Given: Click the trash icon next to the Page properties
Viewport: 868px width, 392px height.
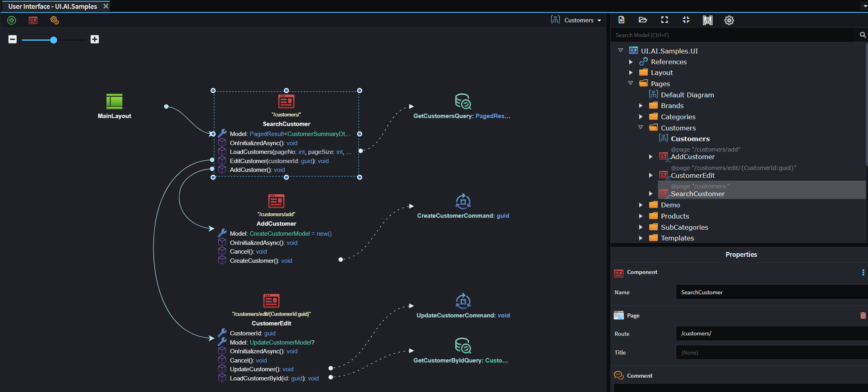Looking at the screenshot, I should (x=862, y=315).
